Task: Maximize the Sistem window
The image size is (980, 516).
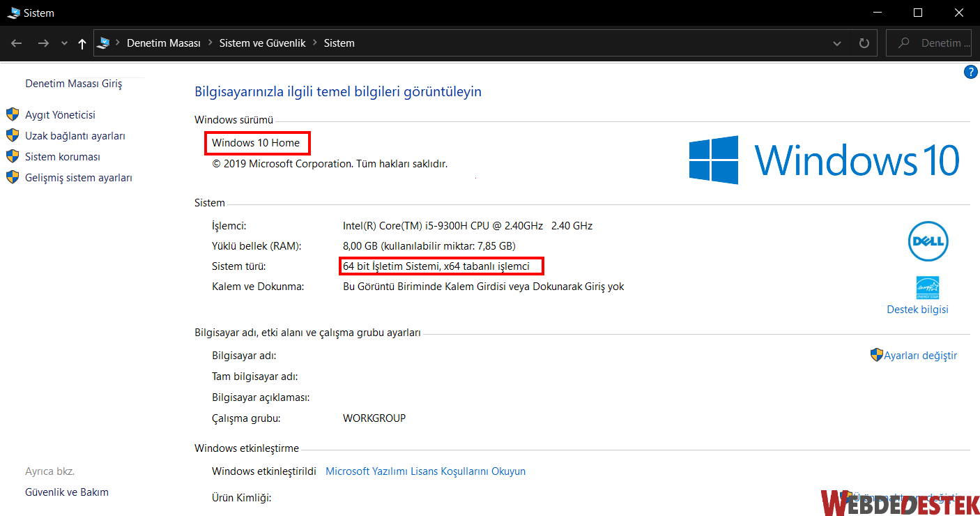Action: [918, 13]
